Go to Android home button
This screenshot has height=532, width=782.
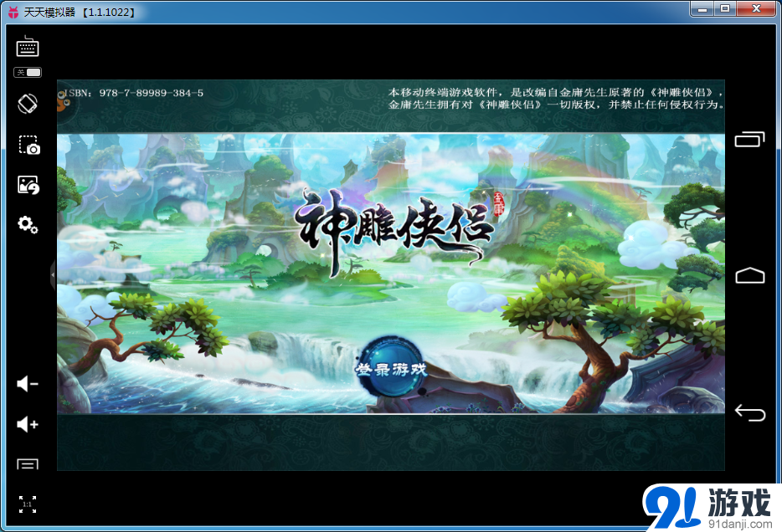[x=749, y=275]
